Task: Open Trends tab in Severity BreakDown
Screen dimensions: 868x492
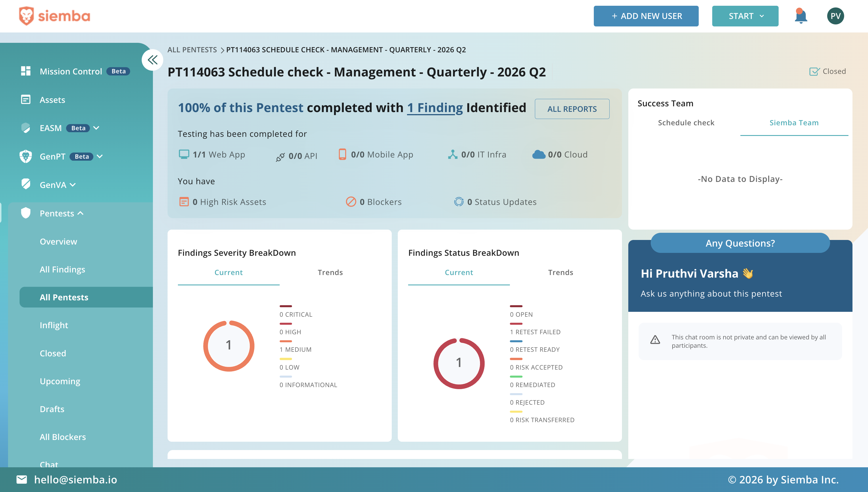Action: [x=330, y=272]
